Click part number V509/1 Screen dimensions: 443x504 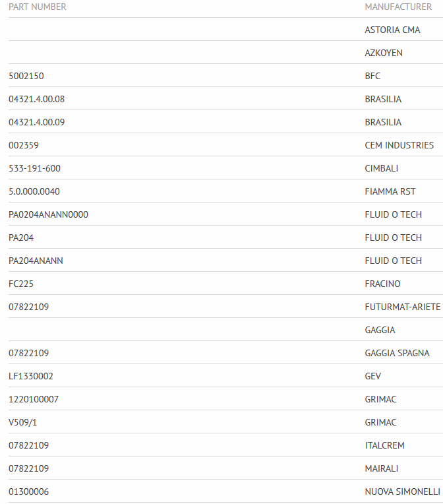23,422
